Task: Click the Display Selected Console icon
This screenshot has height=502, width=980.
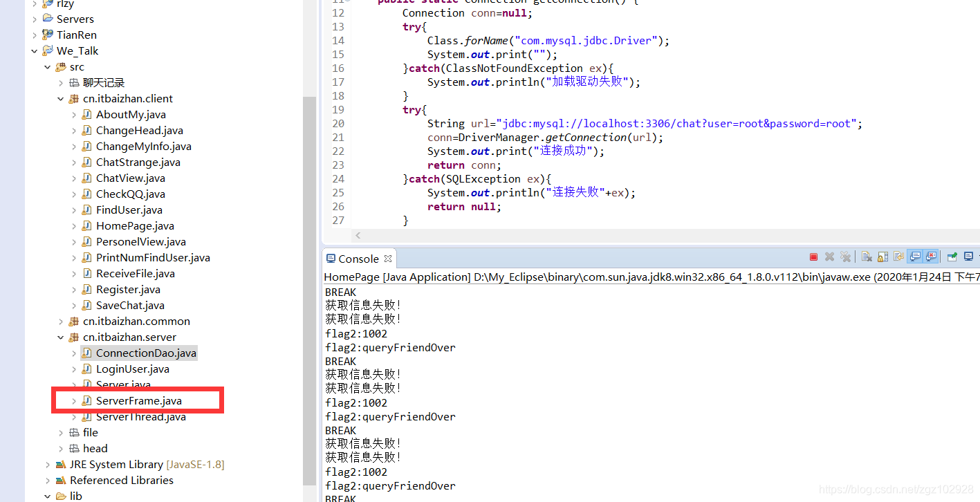Action: pos(968,257)
